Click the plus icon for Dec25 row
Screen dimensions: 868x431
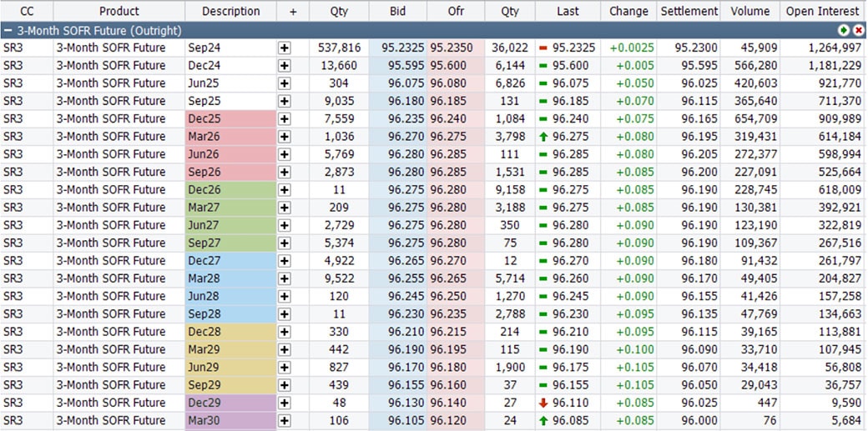[x=285, y=119]
